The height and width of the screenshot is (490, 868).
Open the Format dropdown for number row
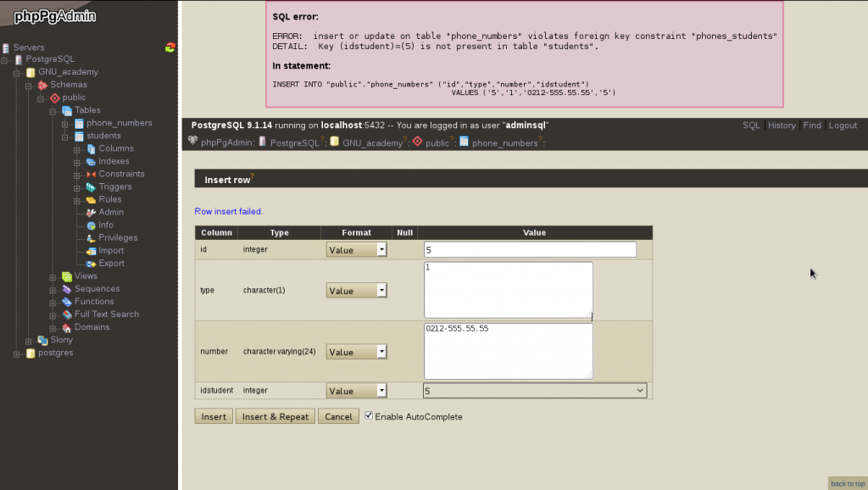pos(356,352)
